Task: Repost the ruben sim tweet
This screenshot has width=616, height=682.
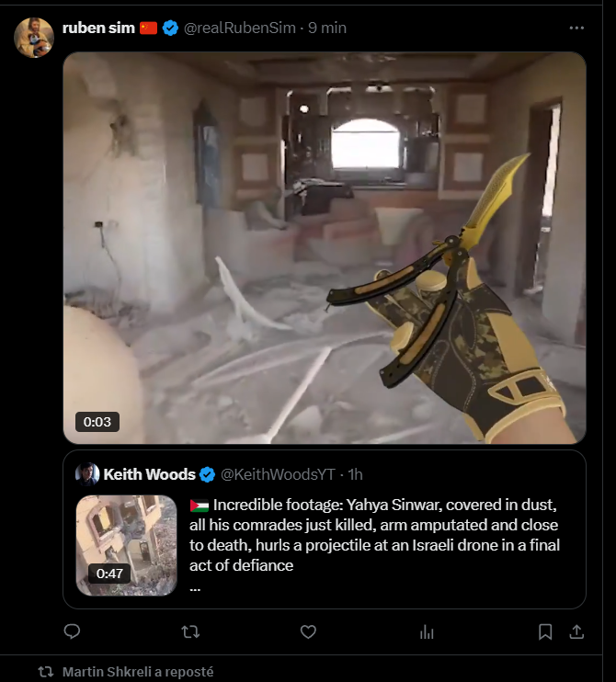Action: click(190, 631)
